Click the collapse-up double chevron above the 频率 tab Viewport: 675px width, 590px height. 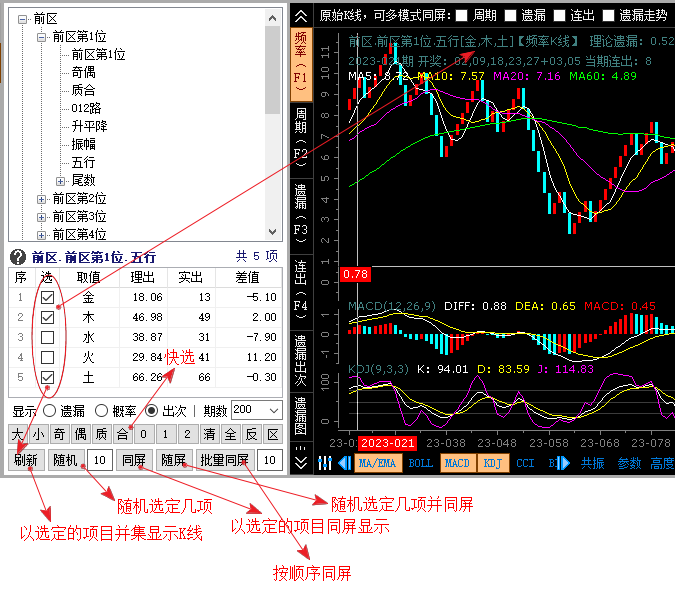301,15
